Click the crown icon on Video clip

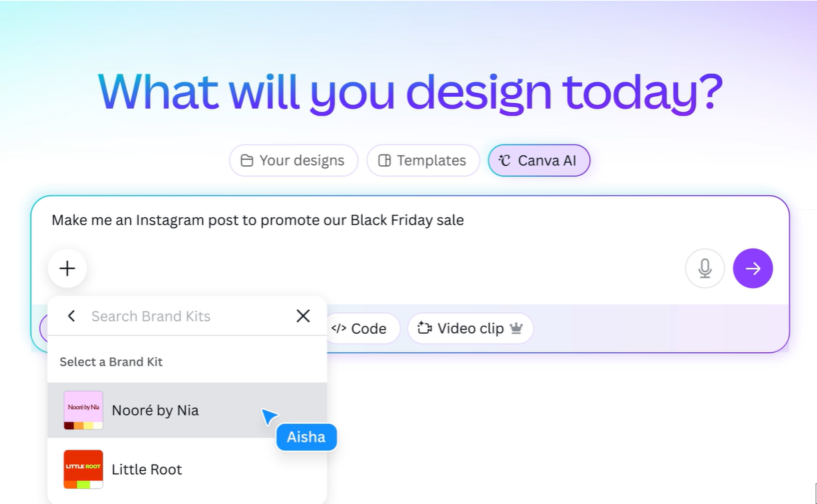515,328
